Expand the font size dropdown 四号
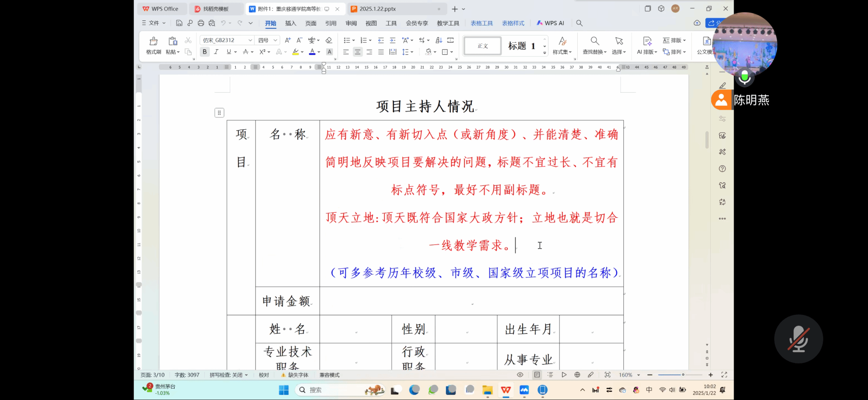Screen dimensions: 868x400 pos(275,40)
